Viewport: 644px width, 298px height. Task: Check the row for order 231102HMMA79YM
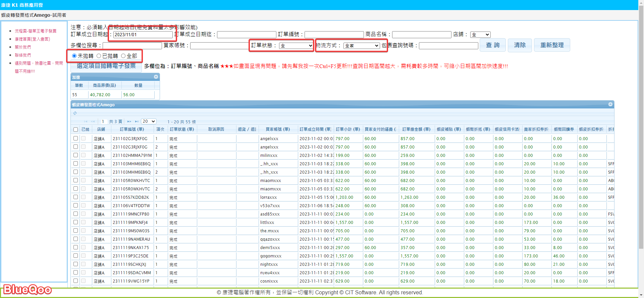(75, 155)
